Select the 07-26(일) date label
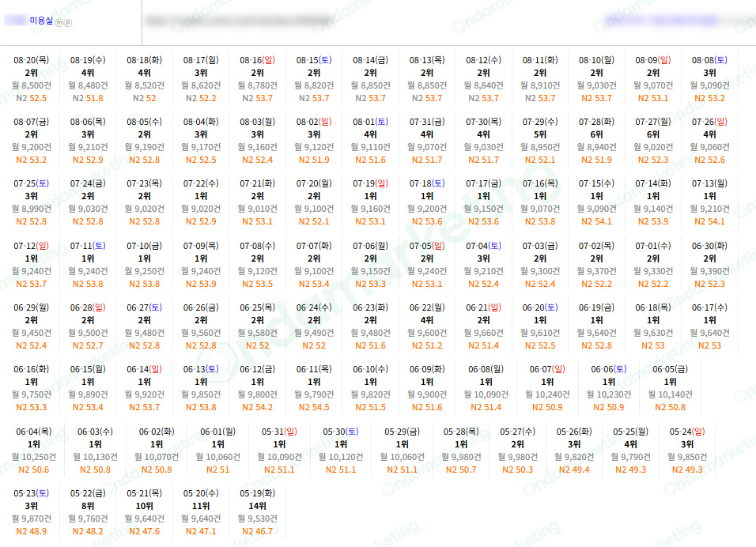Viewport: 756px width, 547px height. [x=709, y=122]
